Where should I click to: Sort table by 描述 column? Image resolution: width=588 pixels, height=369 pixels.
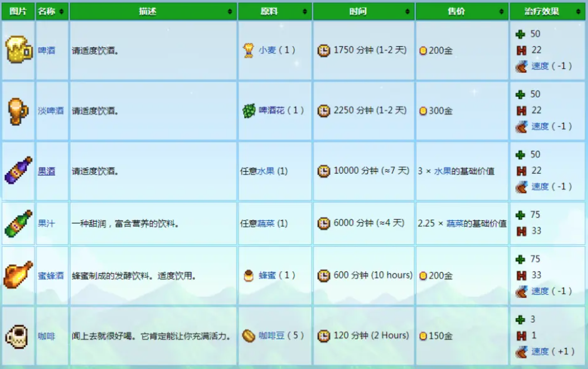click(x=153, y=11)
